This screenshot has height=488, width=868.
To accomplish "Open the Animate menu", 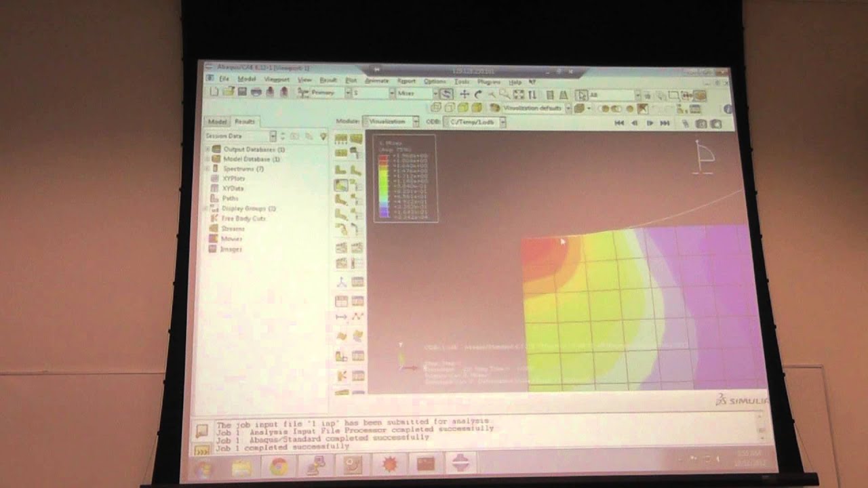I will (x=377, y=81).
